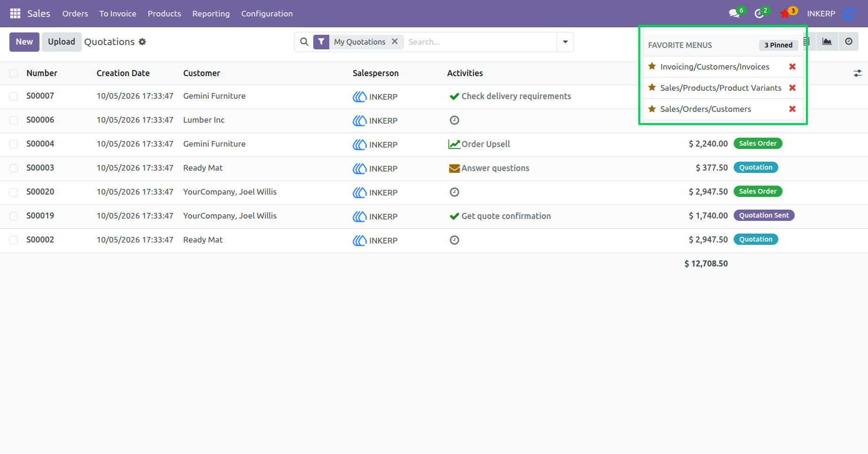
Task: Switch to activity view clock icon
Action: tap(849, 42)
